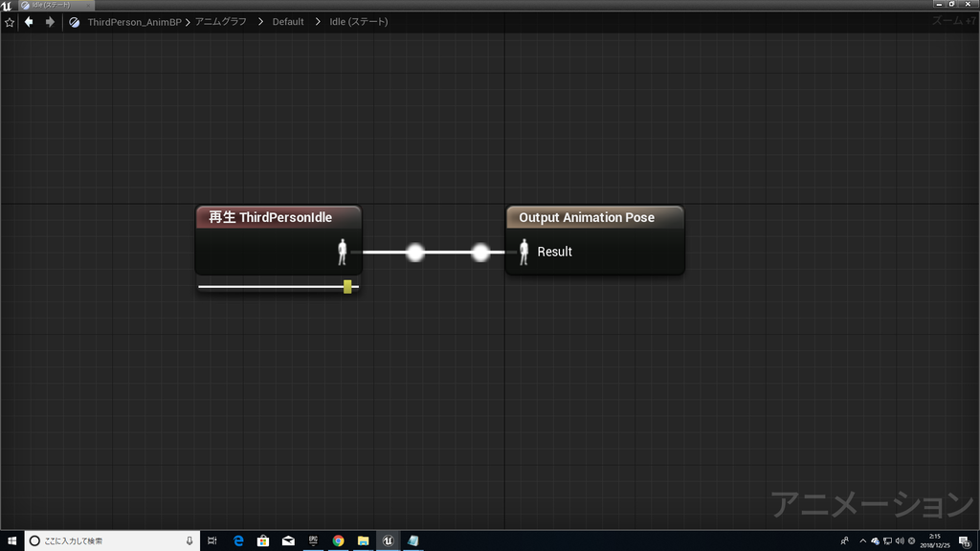
Task: Expand hidden system tray icons
Action: pyautogui.click(x=863, y=541)
